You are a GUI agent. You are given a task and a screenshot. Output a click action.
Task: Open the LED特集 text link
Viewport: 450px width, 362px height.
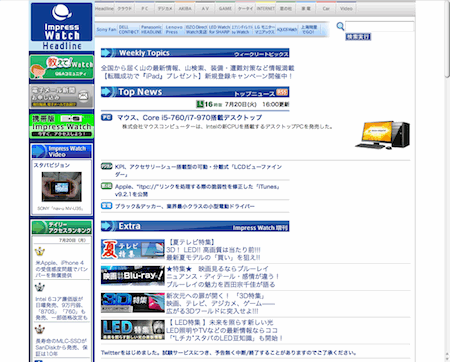pos(225,330)
